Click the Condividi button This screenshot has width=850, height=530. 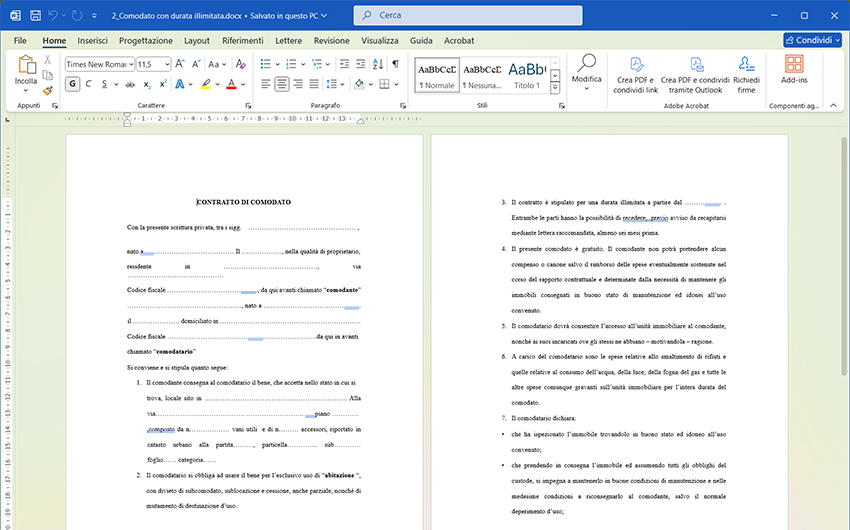tap(811, 41)
